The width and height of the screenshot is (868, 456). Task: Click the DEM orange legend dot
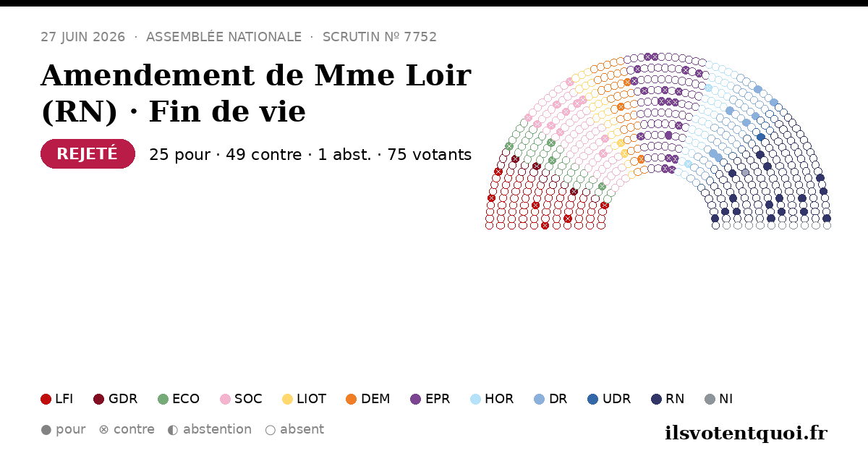point(352,399)
